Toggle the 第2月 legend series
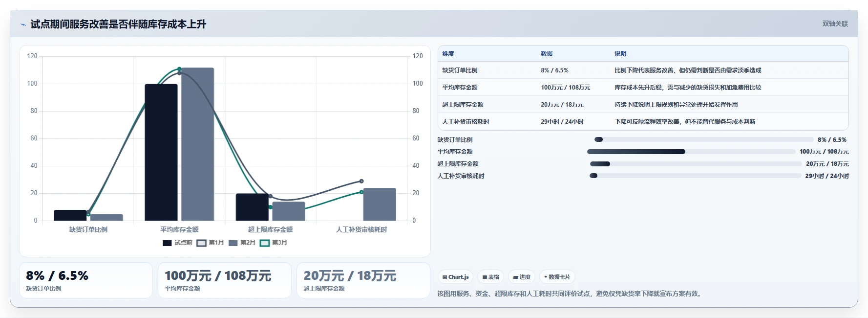Screen dimensions: 868x318 click(242, 243)
